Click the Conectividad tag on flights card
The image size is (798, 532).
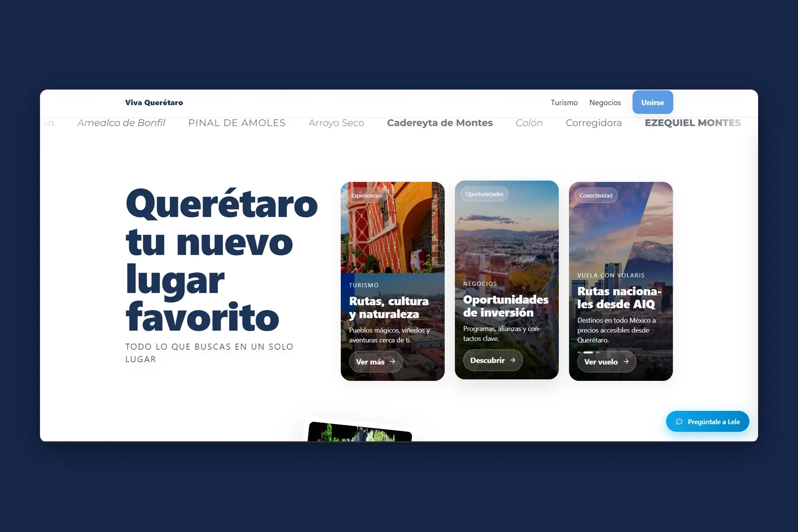596,196
